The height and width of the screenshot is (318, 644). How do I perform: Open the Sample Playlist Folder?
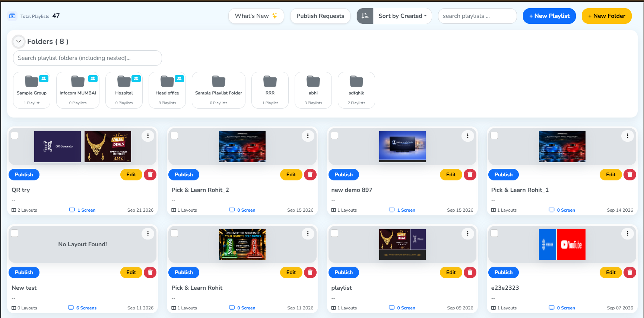click(219, 90)
